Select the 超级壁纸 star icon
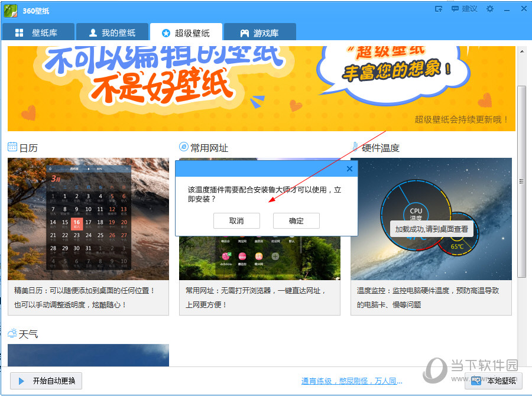The image size is (532, 396). click(167, 32)
